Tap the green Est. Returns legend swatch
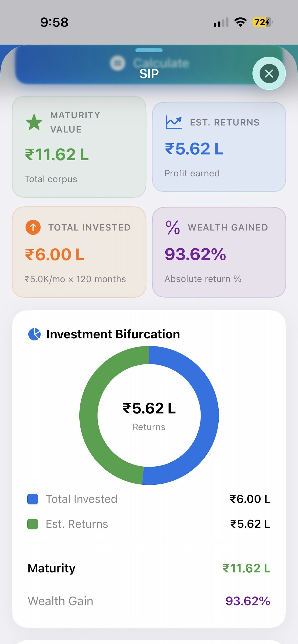 [33, 524]
